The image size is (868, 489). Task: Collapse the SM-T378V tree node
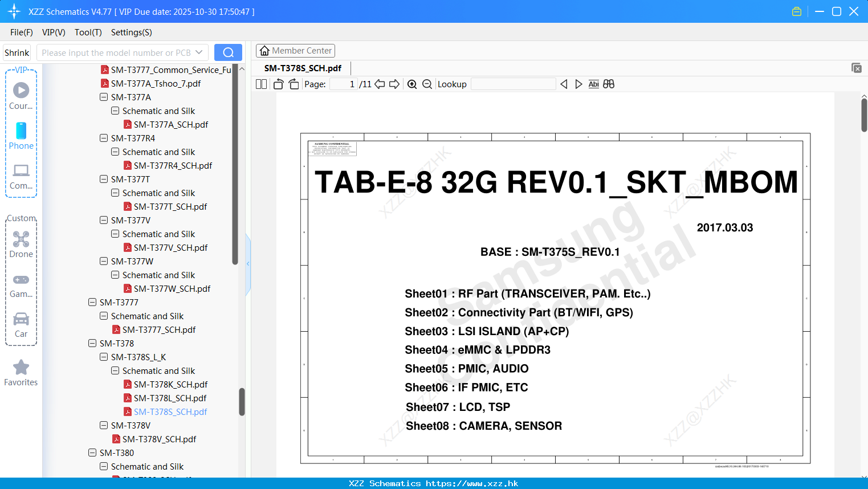coord(104,425)
